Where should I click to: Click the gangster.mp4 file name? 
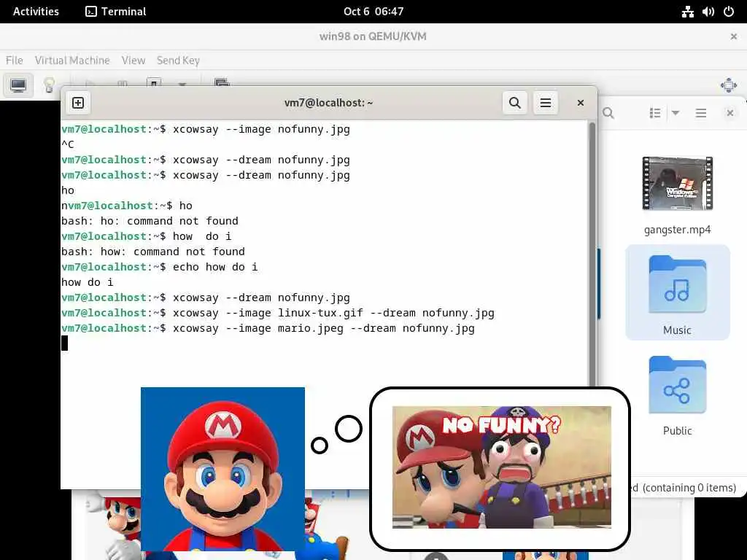click(678, 230)
